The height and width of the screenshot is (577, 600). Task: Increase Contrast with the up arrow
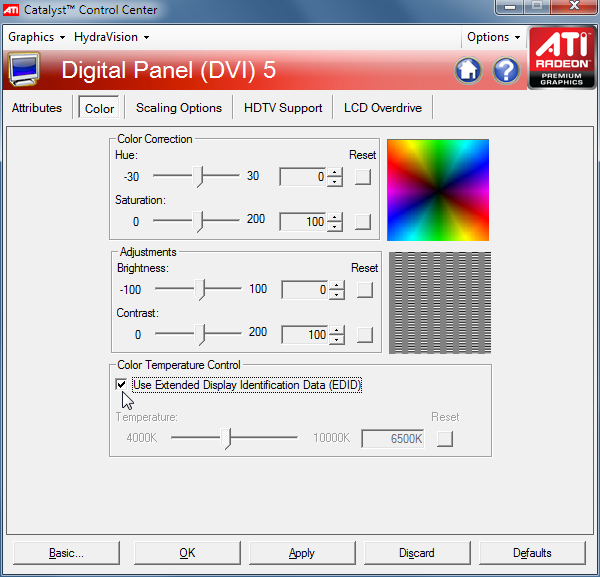pyautogui.click(x=337, y=330)
